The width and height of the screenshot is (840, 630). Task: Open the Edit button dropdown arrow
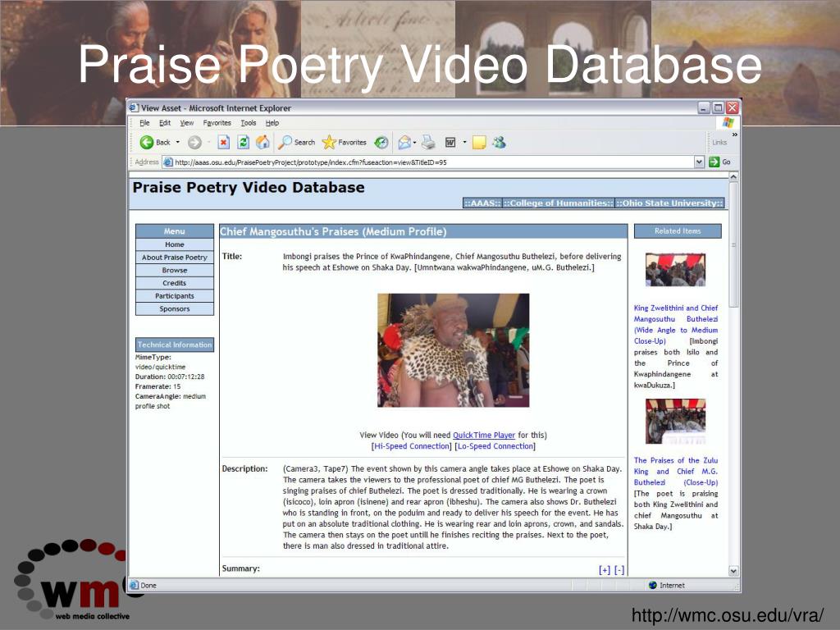point(464,143)
